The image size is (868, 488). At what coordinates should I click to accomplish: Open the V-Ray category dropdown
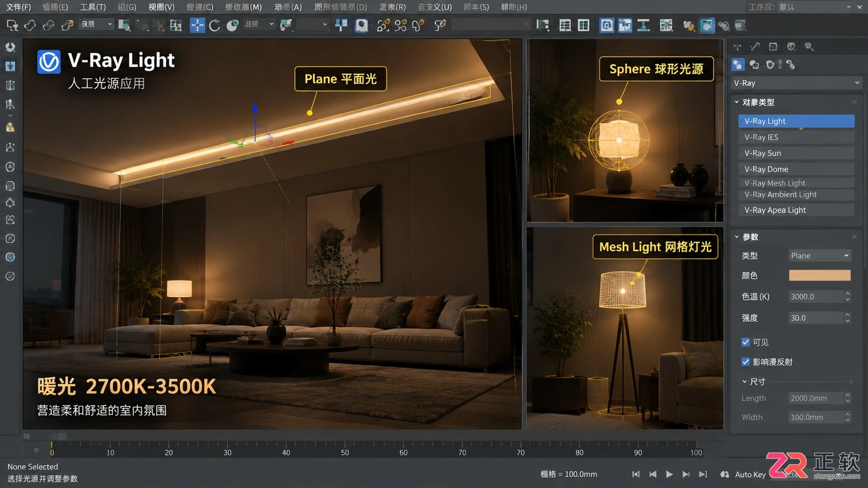pos(796,83)
